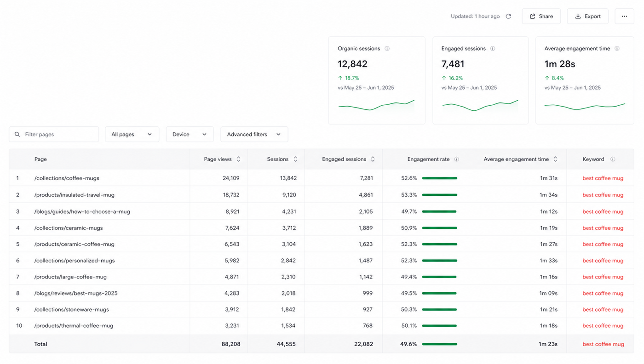Open the best coffee mug keyword for /collections/coffee-mugs
Screen dimensions: 644x364
[x=603, y=178]
